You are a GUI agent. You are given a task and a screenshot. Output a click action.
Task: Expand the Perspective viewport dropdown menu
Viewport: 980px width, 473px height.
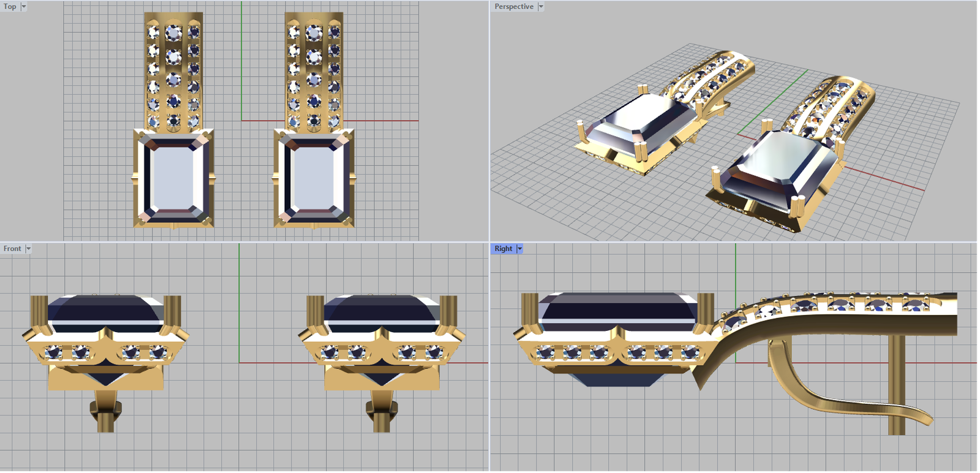[541, 7]
